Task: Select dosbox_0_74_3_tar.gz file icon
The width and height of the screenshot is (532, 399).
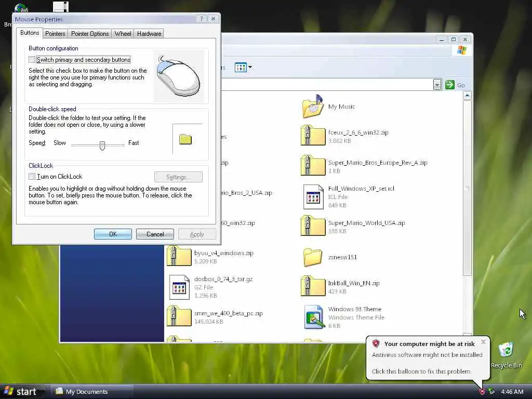Action: tap(179, 287)
